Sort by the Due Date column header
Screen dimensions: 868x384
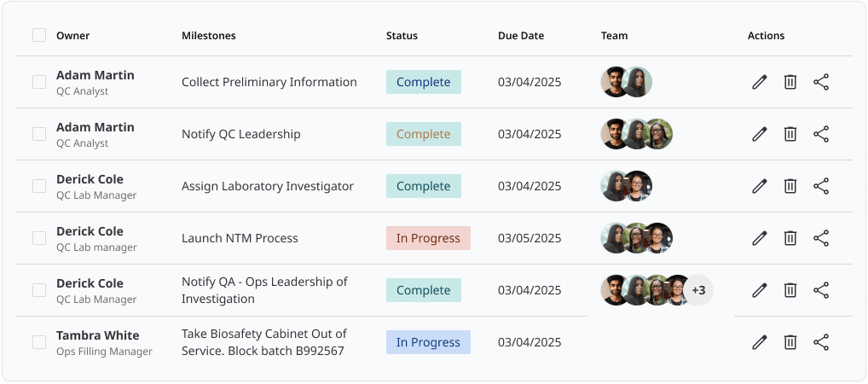click(x=521, y=36)
